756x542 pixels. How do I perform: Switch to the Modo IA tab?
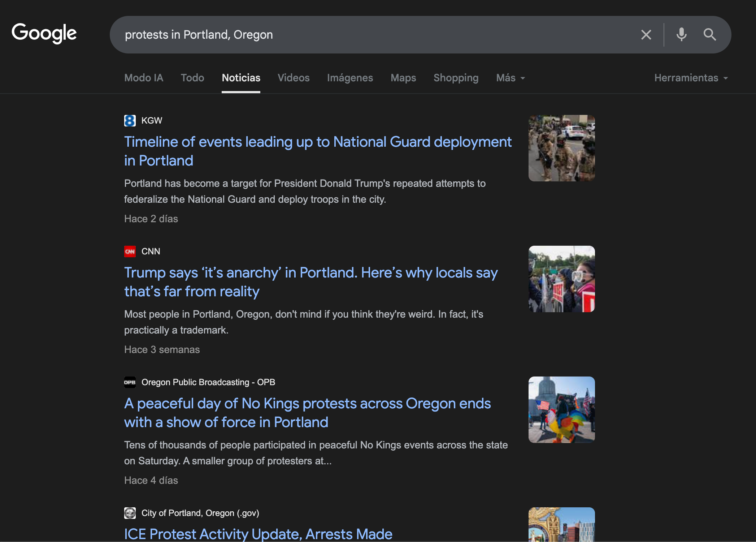click(144, 78)
